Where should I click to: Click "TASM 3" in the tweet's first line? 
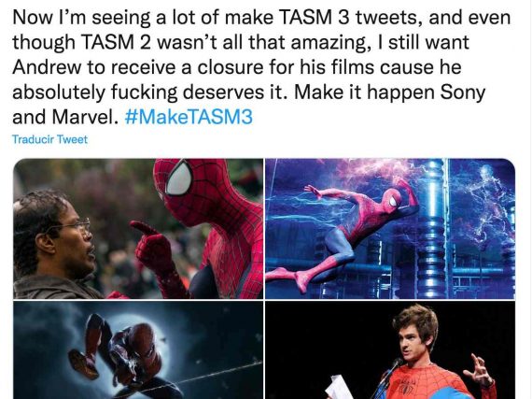315,17
